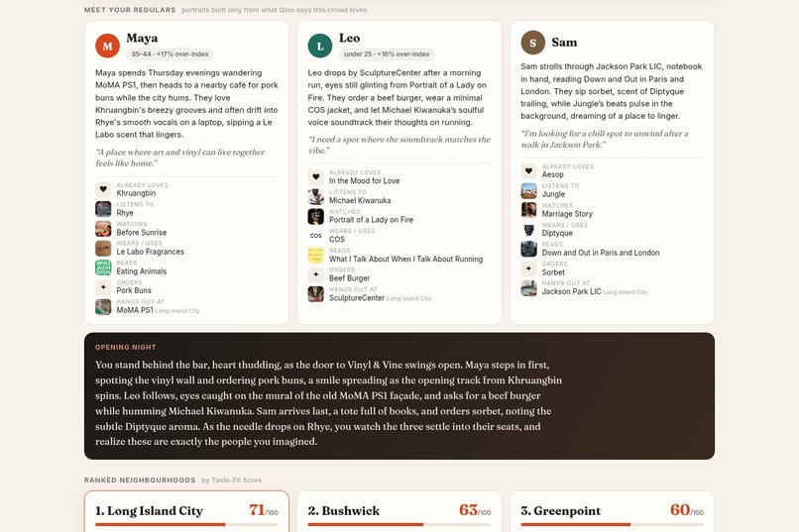Click Leo's green L avatar

tap(320, 46)
